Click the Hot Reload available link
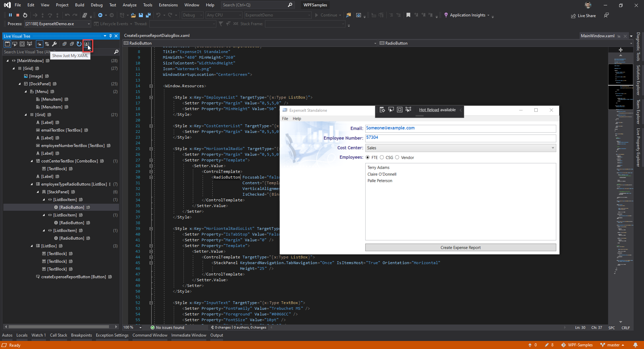The image size is (644, 349). (429, 110)
